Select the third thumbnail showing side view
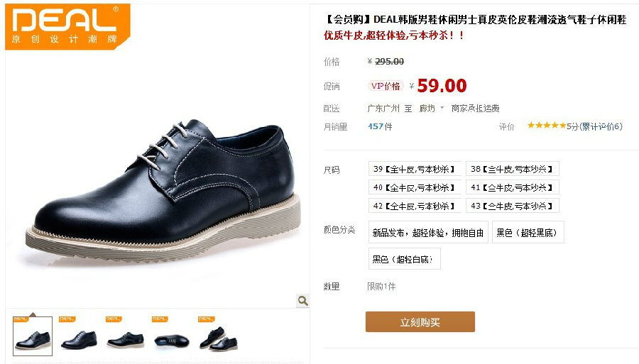Screen dimensions: 639x364 pyautogui.click(x=125, y=336)
